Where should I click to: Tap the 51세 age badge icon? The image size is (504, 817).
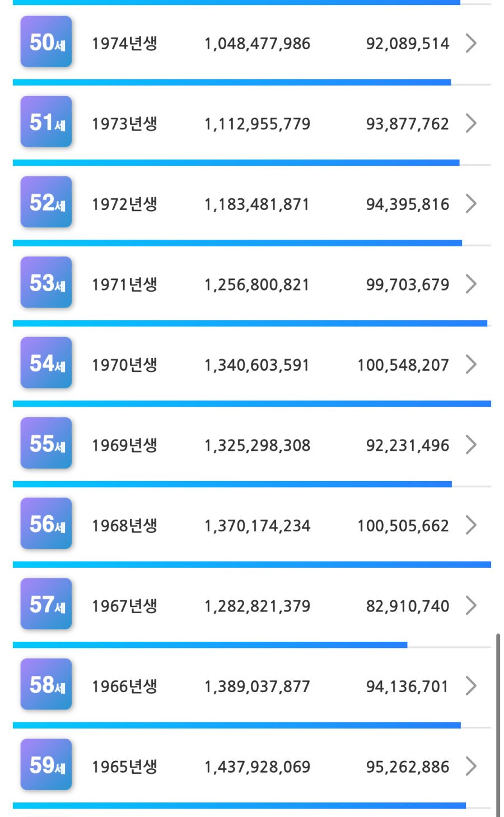coord(46,123)
